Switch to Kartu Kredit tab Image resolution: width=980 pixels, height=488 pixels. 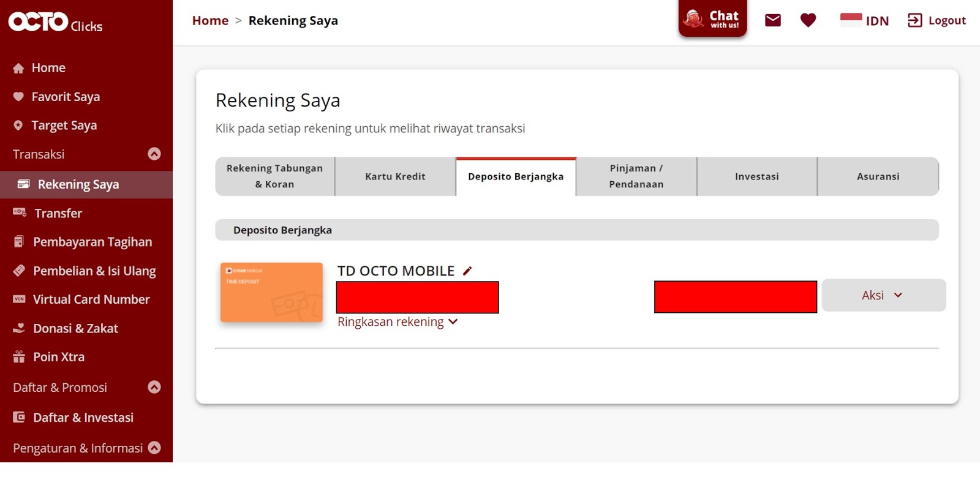pyautogui.click(x=395, y=176)
